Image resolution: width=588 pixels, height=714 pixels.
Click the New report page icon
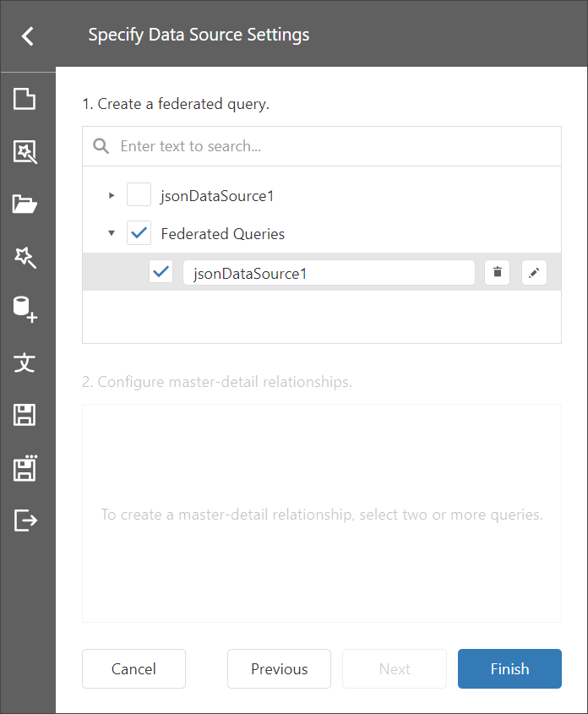pos(25,99)
